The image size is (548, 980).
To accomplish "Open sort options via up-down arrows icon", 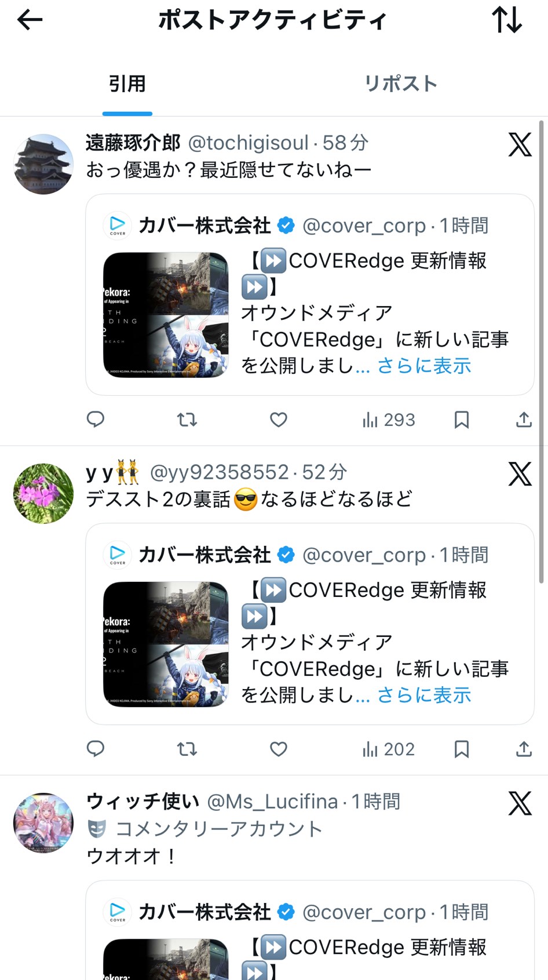I will point(507,20).
